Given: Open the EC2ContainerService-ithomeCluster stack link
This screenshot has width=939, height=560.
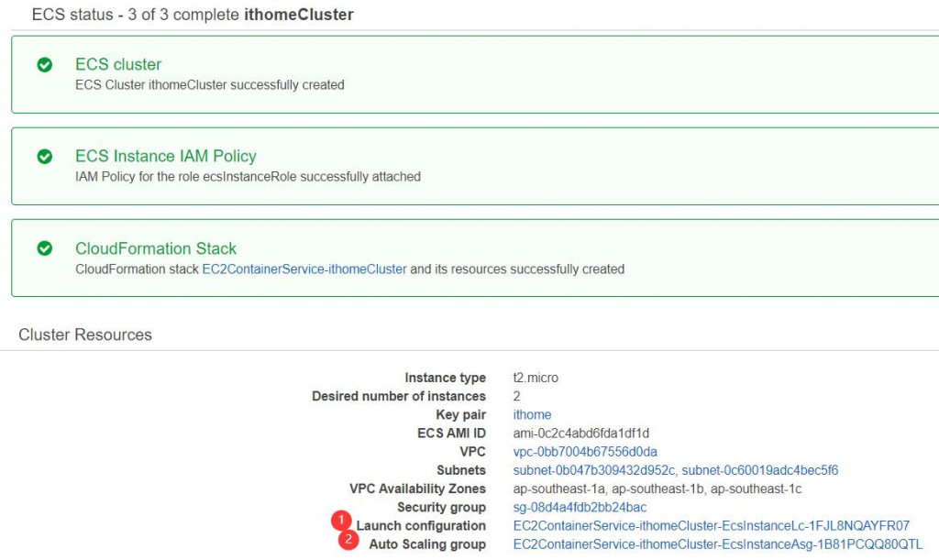Looking at the screenshot, I should point(304,269).
